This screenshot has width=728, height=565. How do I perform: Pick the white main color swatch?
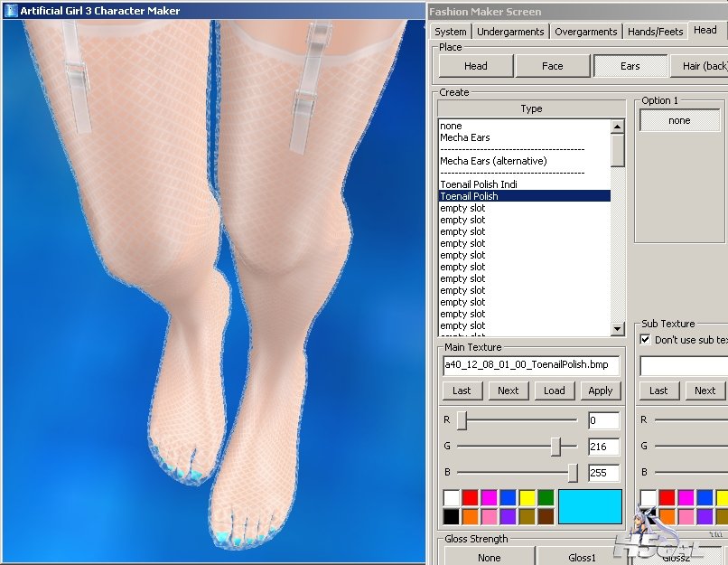coord(452,498)
